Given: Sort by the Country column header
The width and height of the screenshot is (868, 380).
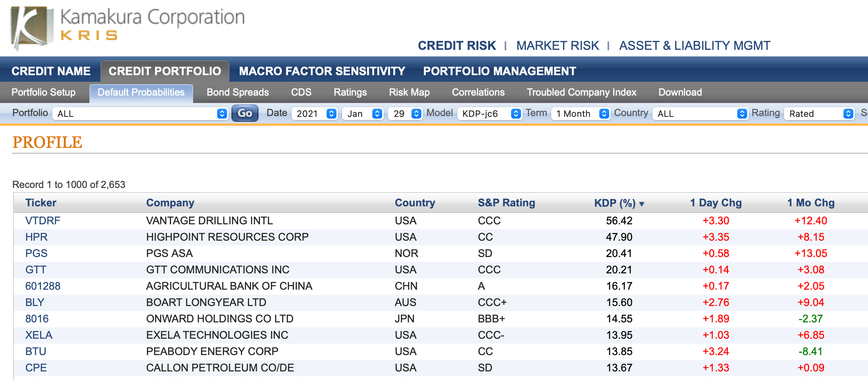Looking at the screenshot, I should tap(415, 203).
